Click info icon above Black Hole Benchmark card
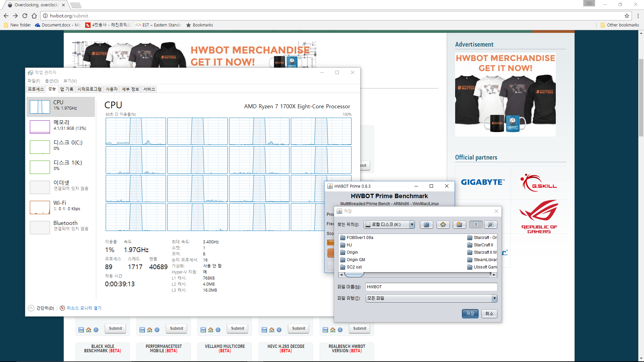The image size is (644, 362). tap(96, 330)
